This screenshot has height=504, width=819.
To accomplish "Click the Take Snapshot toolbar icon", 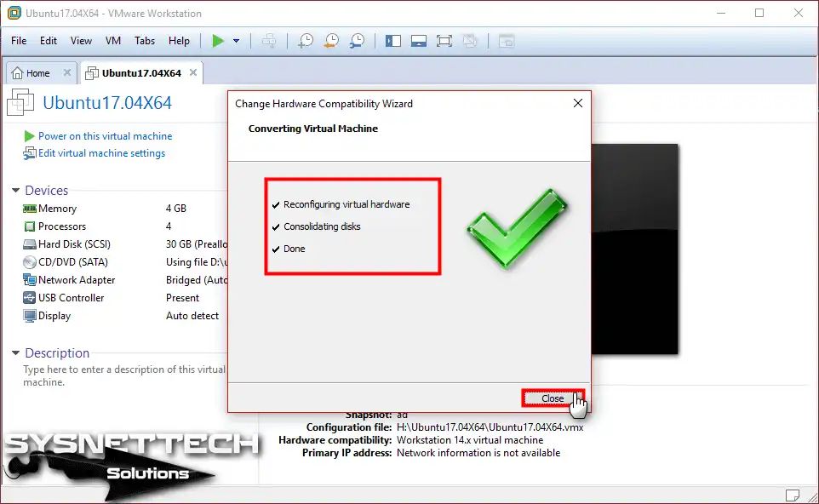I will point(305,41).
